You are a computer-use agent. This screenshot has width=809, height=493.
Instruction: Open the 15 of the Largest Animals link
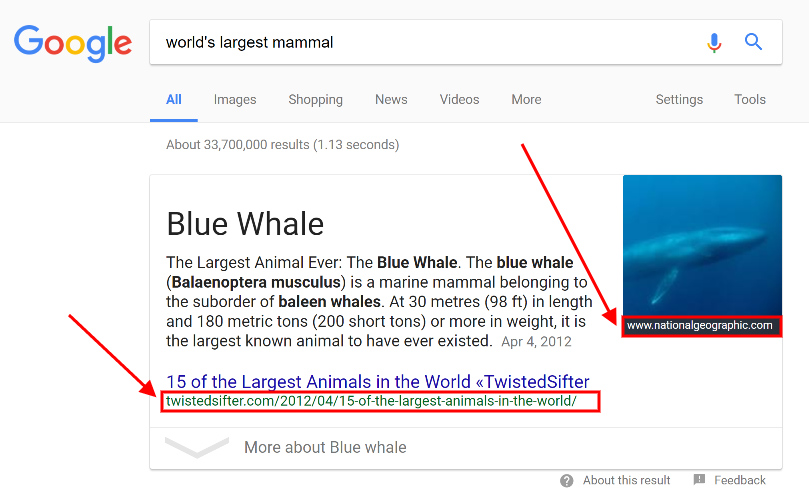pos(377,381)
